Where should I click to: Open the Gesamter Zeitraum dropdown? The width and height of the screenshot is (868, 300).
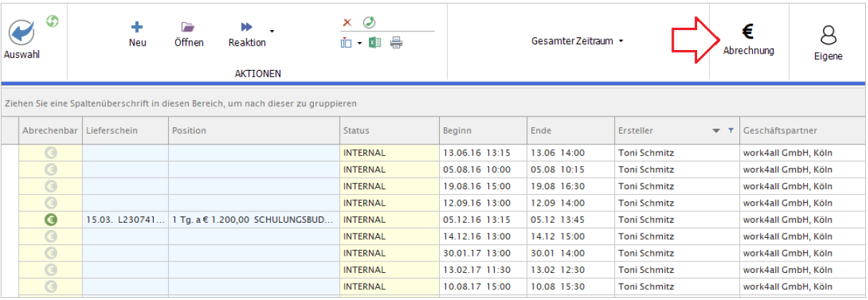click(578, 41)
